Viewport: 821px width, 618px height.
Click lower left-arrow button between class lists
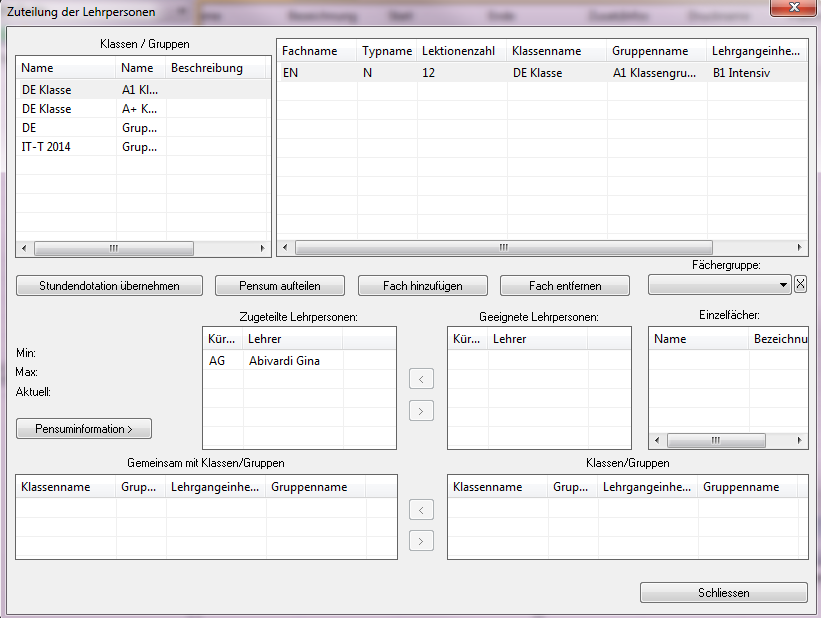click(x=422, y=511)
